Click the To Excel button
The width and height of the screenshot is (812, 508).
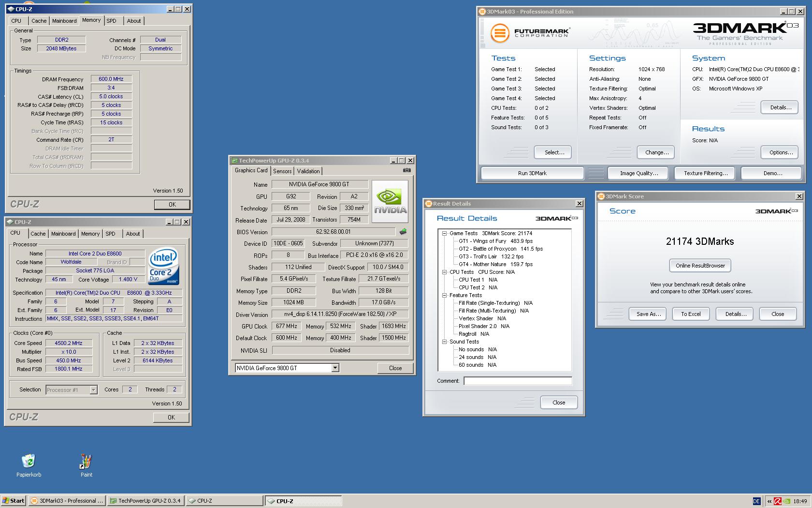pos(691,314)
